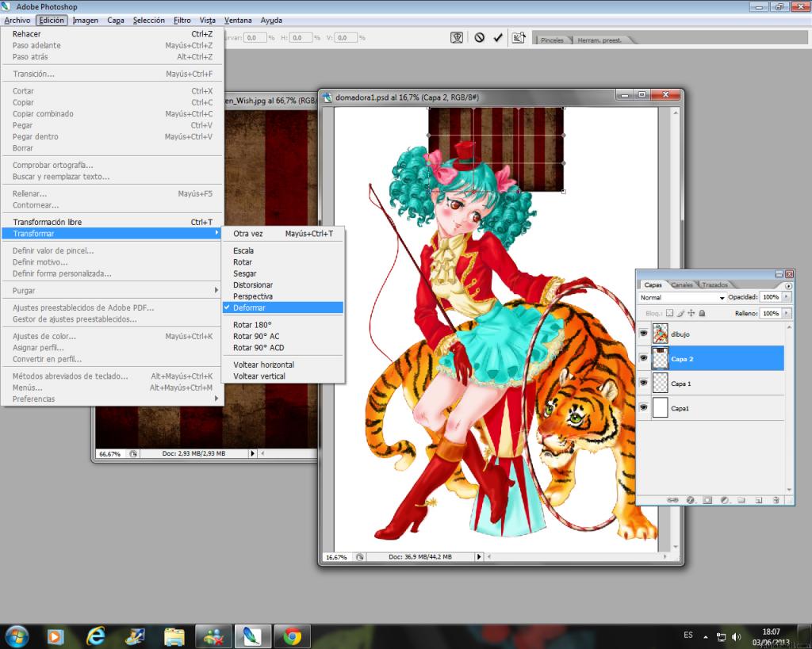Create a new layer in Capas panel
Image resolution: width=812 pixels, height=649 pixels.
point(759,500)
